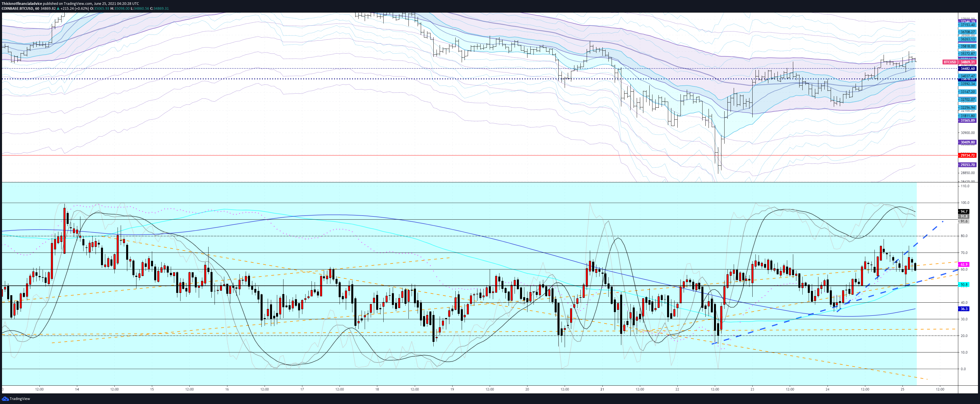The image size is (980, 404).
Task: Click the date 21 on time axis
Action: click(602, 389)
